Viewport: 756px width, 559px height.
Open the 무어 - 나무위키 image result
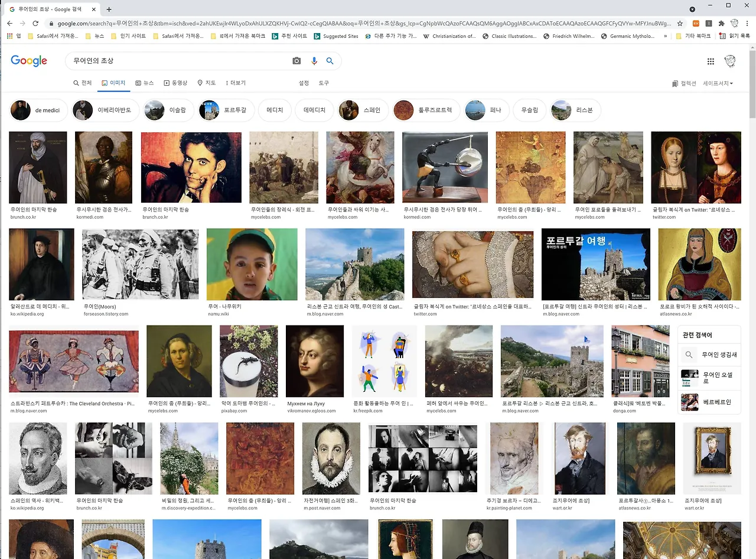tap(252, 264)
